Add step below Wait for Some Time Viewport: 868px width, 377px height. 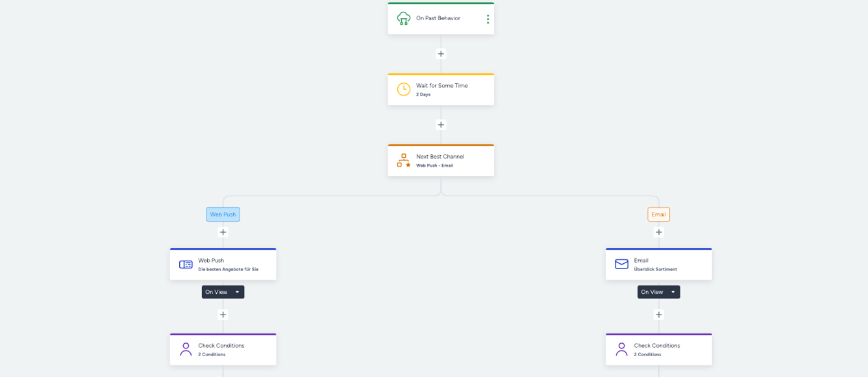(441, 125)
